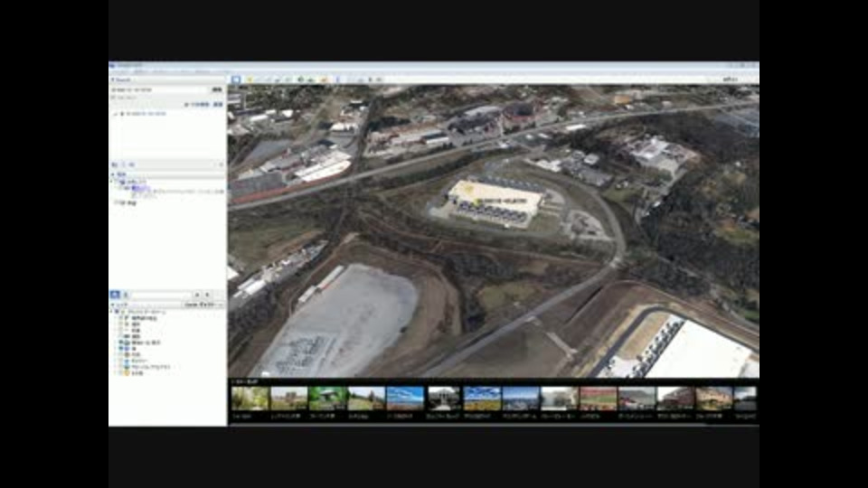Toggle the Places layer checkbox

(122, 324)
